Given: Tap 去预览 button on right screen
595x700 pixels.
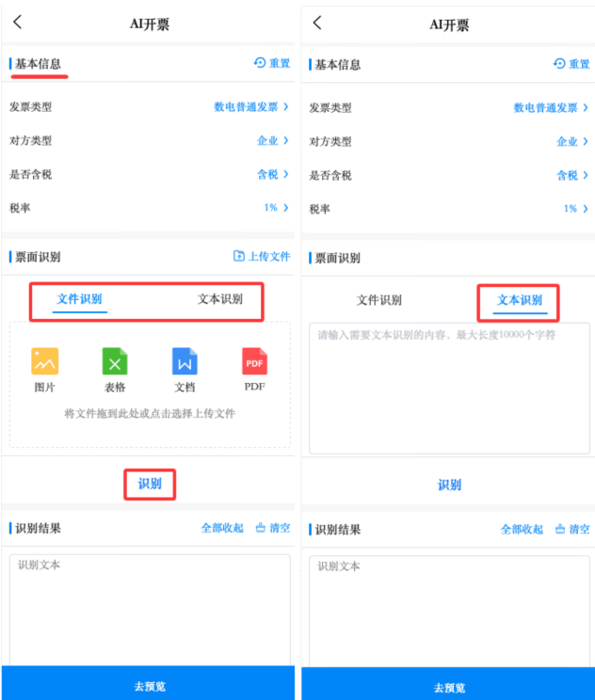Looking at the screenshot, I should (448, 686).
